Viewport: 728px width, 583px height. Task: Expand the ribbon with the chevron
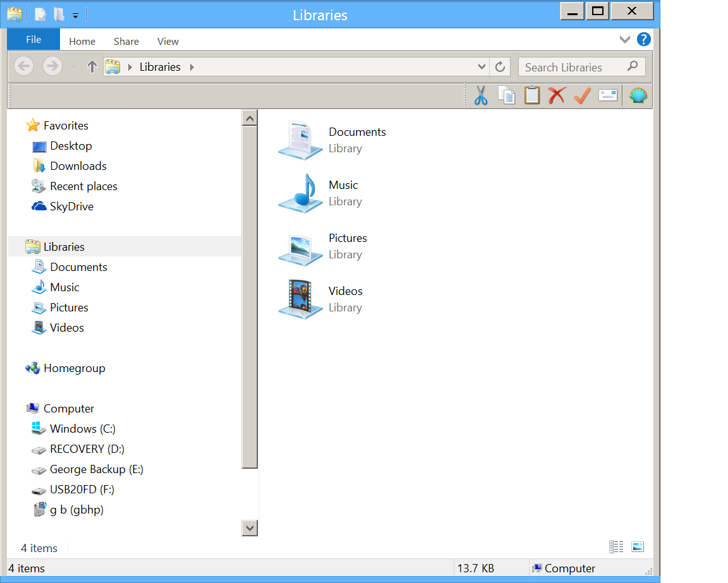(625, 39)
